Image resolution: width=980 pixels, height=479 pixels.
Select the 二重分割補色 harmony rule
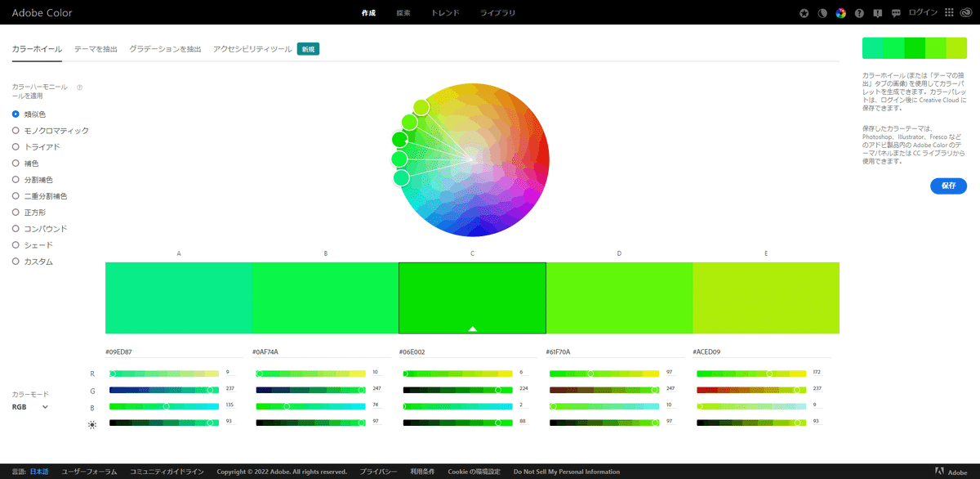point(39,196)
